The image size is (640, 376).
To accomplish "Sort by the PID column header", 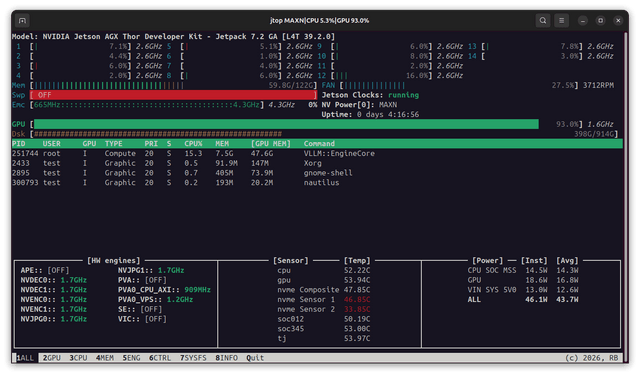I will coord(18,144).
